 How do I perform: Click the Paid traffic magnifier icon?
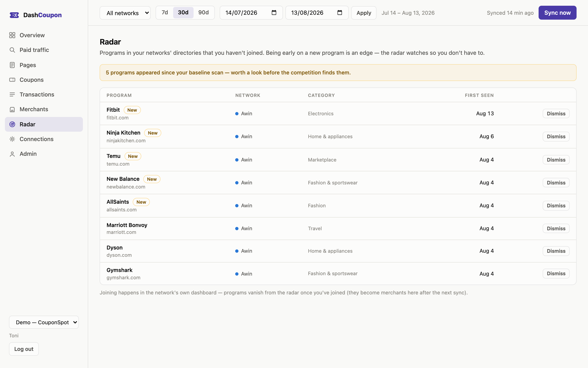tap(12, 50)
